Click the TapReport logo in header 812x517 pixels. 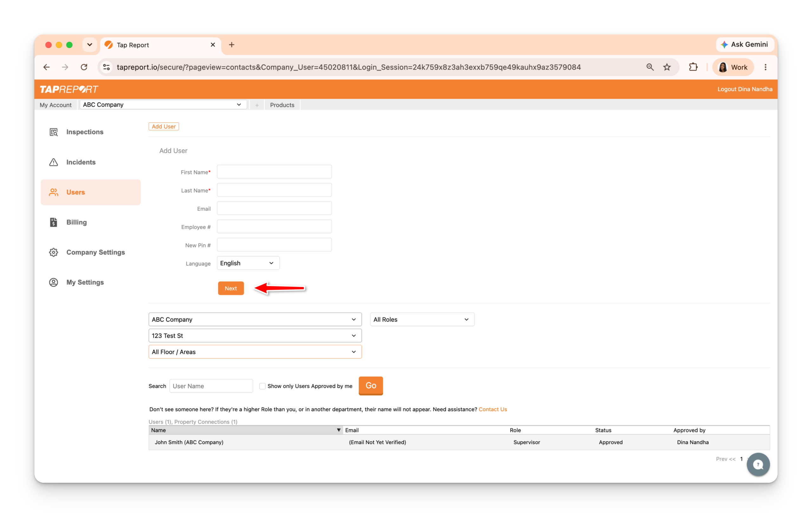click(x=69, y=89)
